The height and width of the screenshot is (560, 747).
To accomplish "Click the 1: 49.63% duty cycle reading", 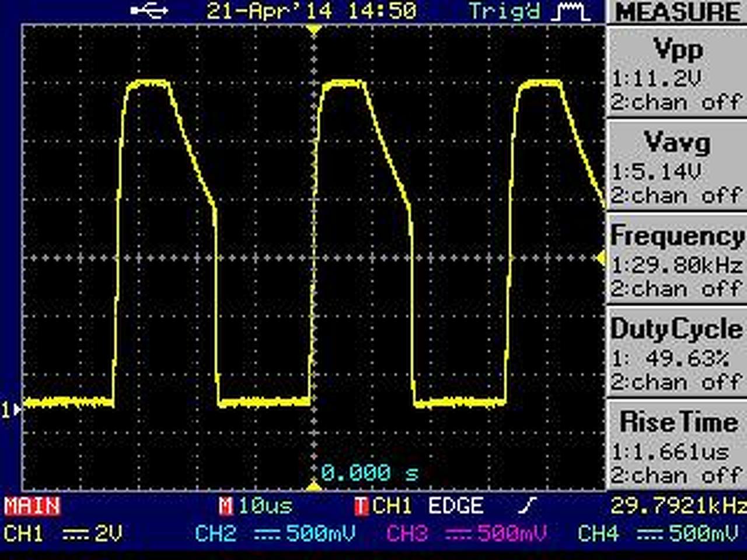I will coord(670,358).
